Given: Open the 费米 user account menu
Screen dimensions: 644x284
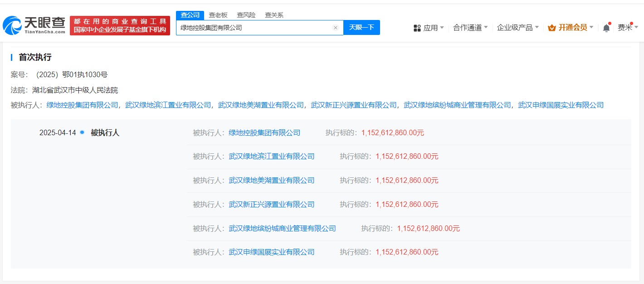Looking at the screenshot, I should coord(628,28).
